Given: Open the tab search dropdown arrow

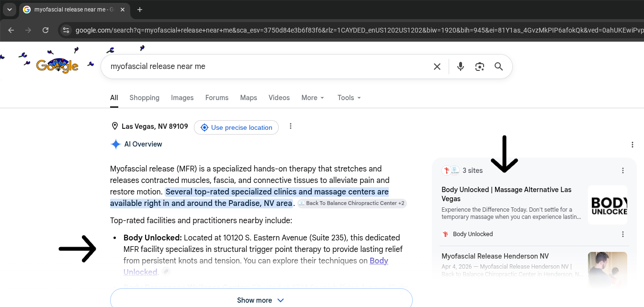Looking at the screenshot, I should tap(9, 10).
